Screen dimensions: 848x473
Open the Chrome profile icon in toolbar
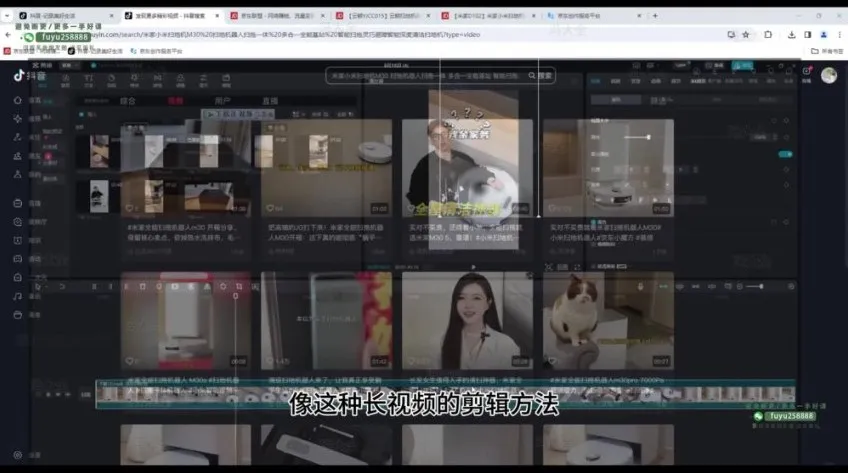823,34
